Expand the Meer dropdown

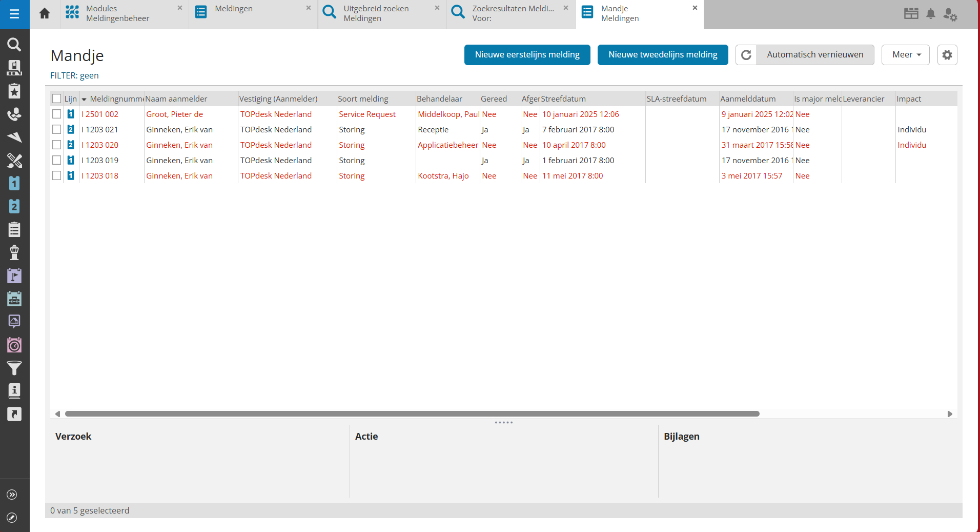905,55
